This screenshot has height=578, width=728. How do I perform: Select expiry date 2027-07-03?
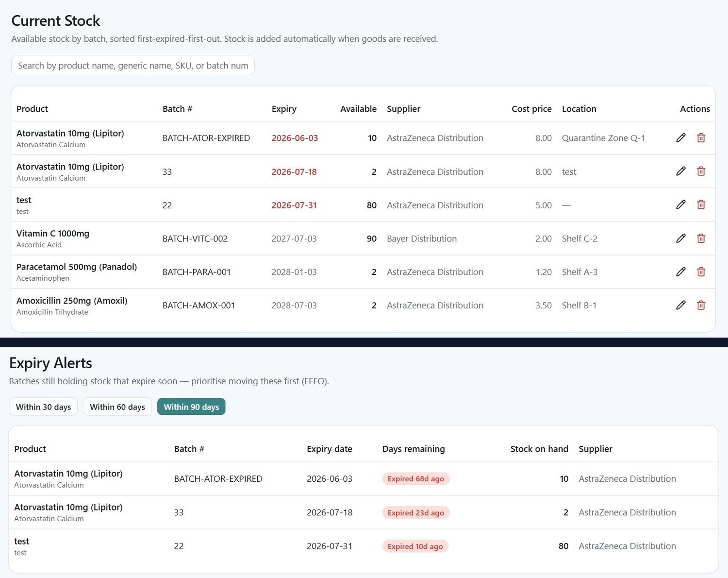click(x=294, y=238)
